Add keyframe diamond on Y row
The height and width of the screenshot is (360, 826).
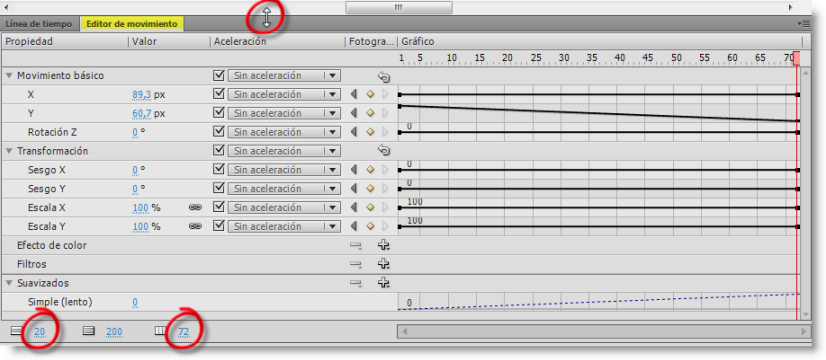[x=370, y=113]
